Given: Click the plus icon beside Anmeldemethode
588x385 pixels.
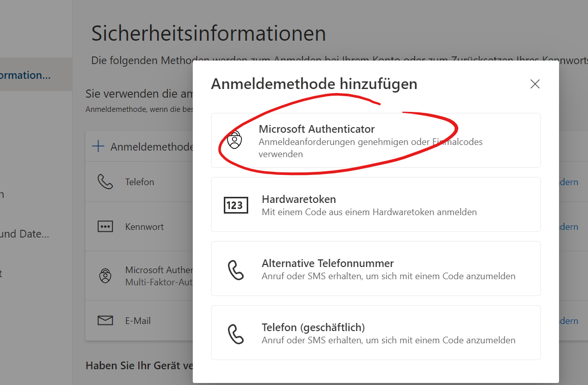Looking at the screenshot, I should [x=98, y=146].
